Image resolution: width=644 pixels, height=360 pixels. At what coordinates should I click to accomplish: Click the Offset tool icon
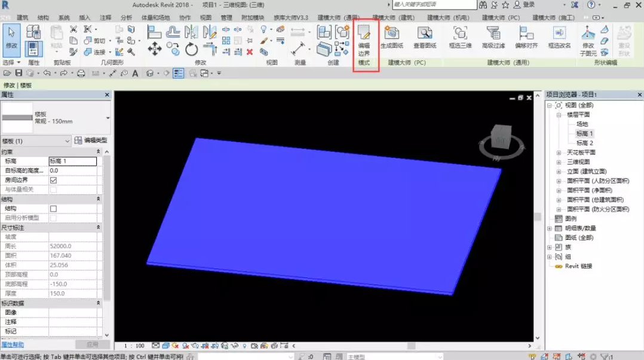pyautogui.click(x=173, y=32)
